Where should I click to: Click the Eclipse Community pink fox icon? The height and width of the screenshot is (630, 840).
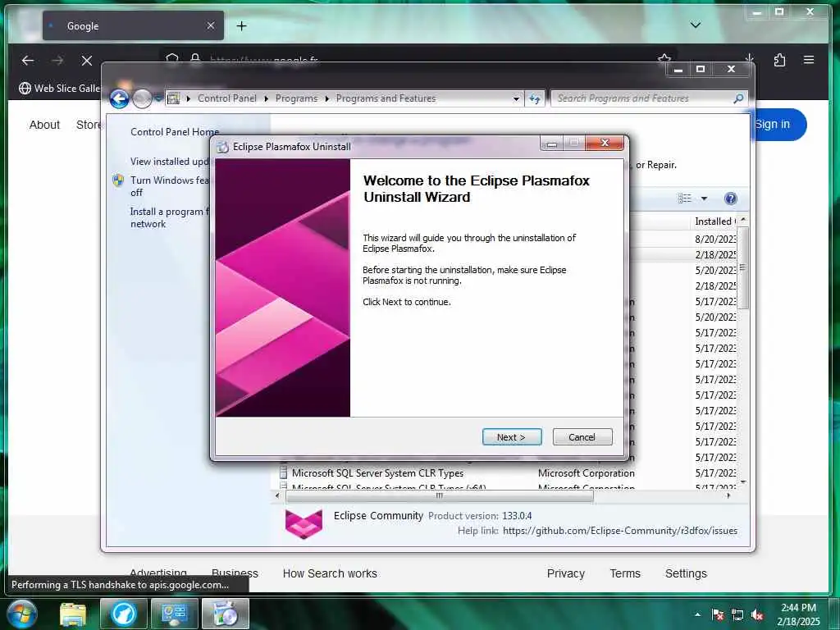point(304,523)
